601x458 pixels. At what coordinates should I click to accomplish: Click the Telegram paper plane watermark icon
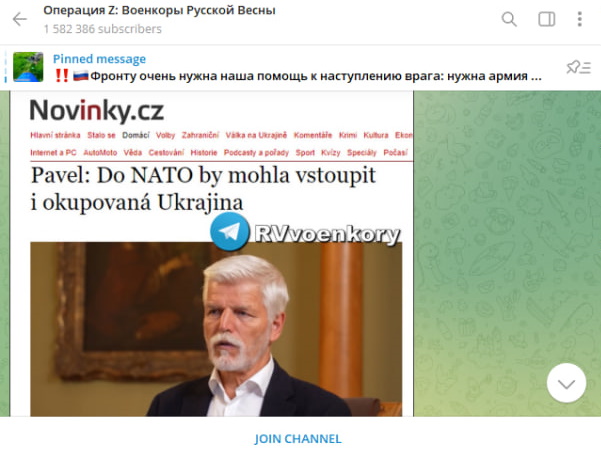(x=230, y=231)
